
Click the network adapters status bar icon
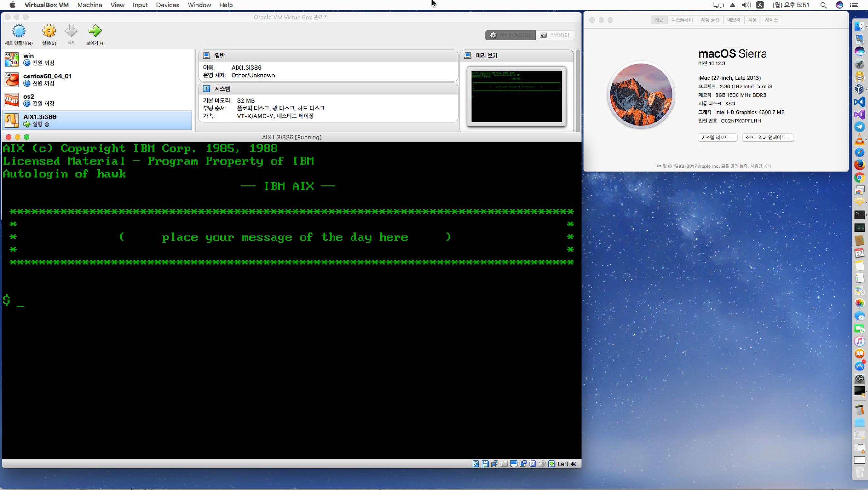[495, 464]
